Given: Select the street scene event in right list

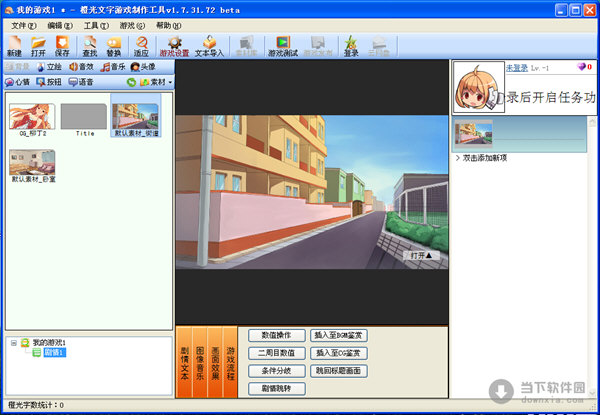Looking at the screenshot, I should click(519, 134).
